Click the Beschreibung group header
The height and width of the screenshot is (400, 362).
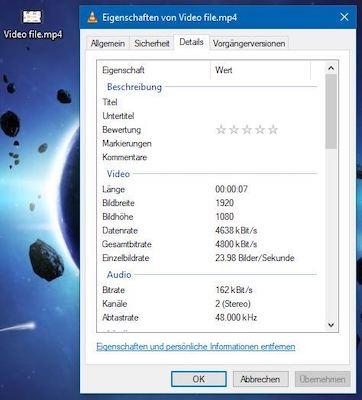coord(134,87)
